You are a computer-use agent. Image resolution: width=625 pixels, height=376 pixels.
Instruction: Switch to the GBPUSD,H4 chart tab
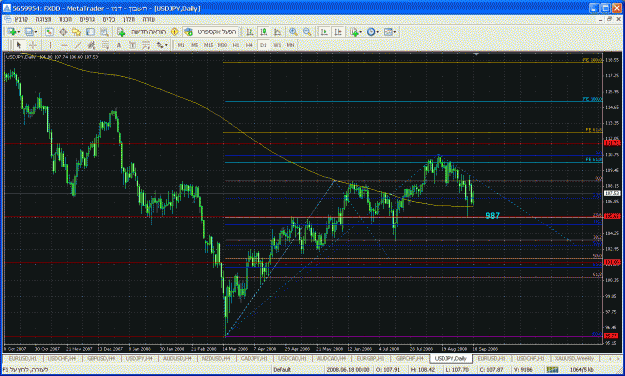pyautogui.click(x=101, y=358)
